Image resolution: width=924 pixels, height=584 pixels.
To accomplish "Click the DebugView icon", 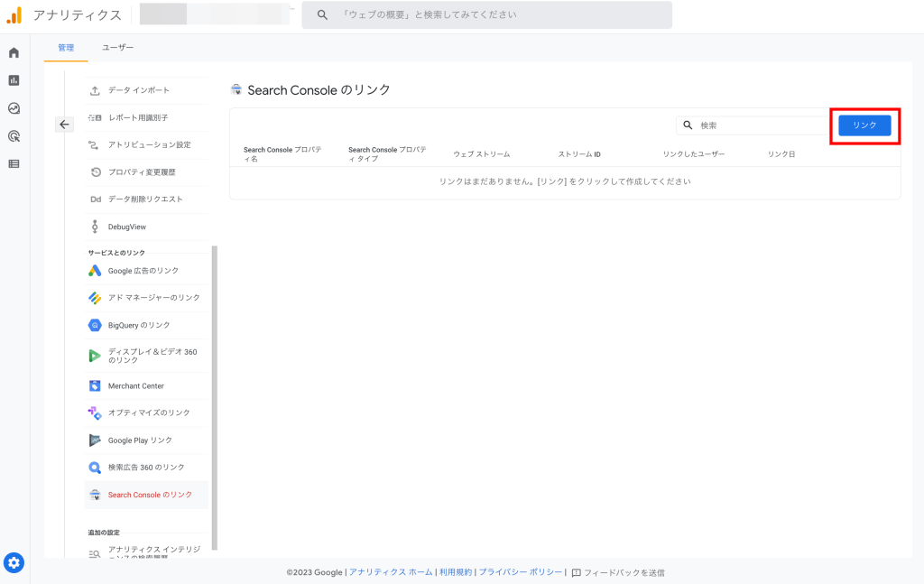I will (x=95, y=227).
